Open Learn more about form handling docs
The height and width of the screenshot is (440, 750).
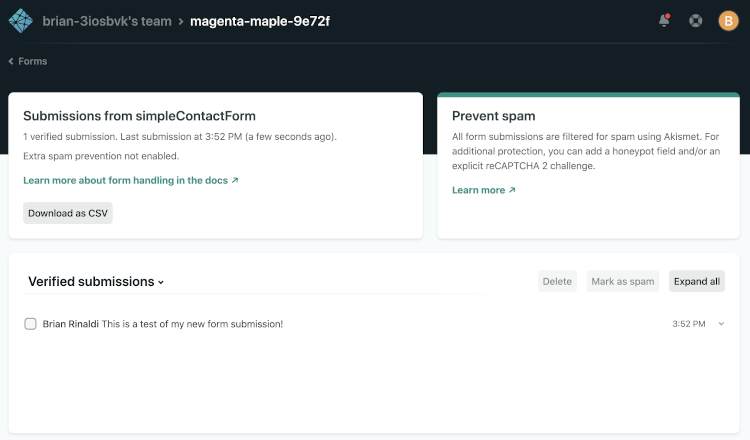tap(125, 180)
